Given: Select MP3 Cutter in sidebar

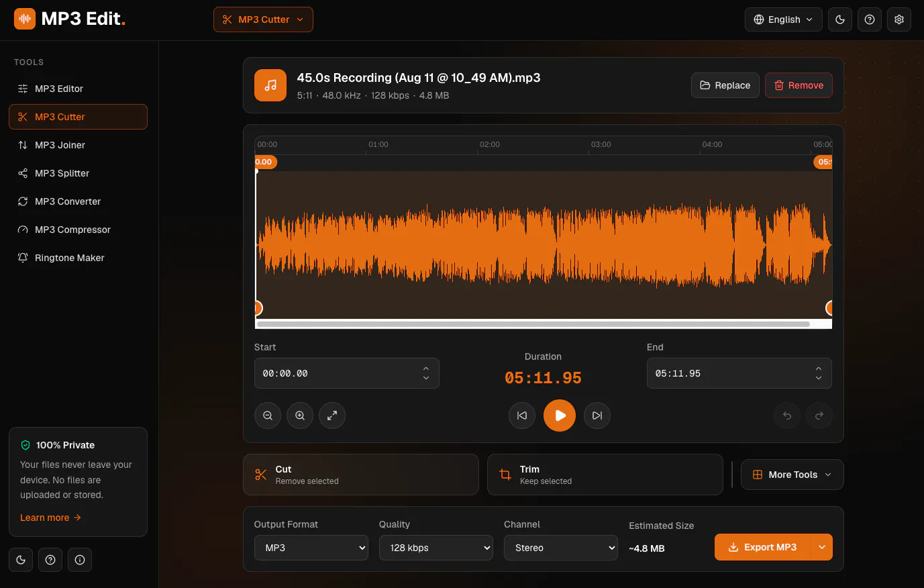Looking at the screenshot, I should pyautogui.click(x=78, y=117).
